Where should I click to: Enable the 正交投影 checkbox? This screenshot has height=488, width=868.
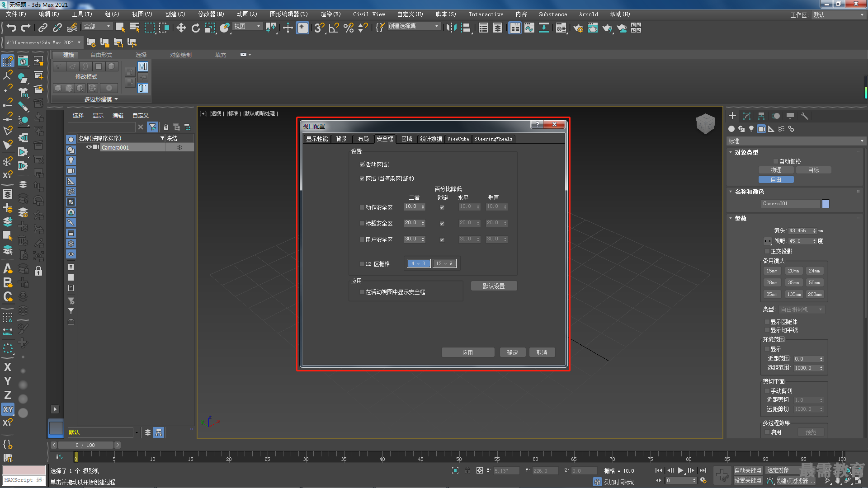[767, 251]
